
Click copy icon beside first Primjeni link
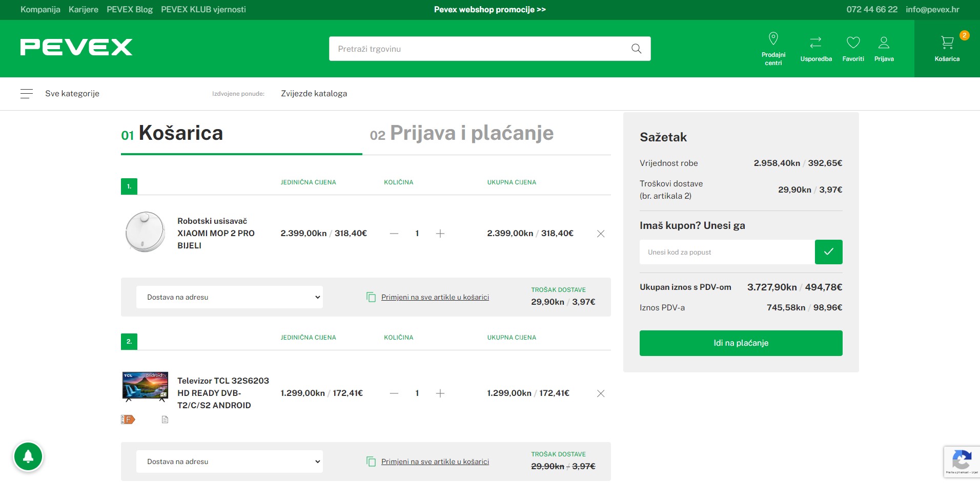(x=371, y=297)
